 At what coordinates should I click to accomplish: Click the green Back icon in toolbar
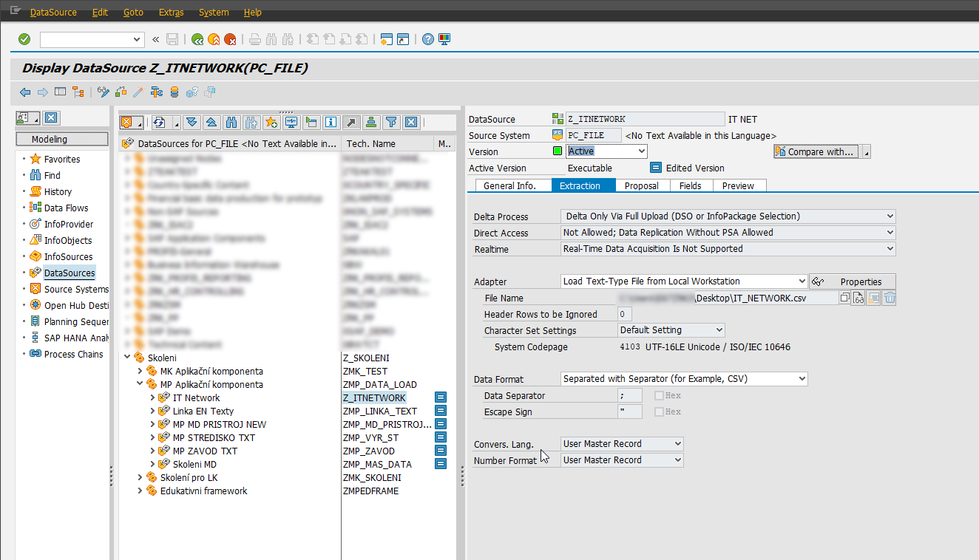[197, 39]
